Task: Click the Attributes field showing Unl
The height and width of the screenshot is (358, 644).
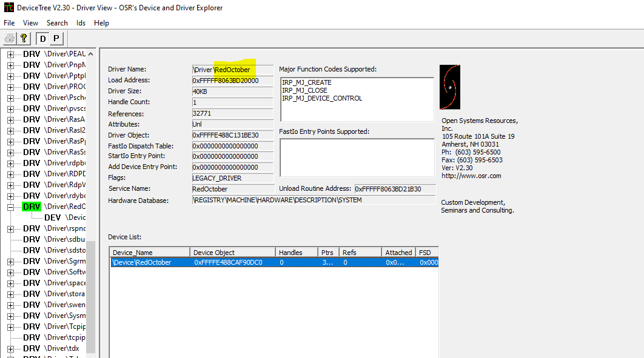Action: (x=232, y=124)
